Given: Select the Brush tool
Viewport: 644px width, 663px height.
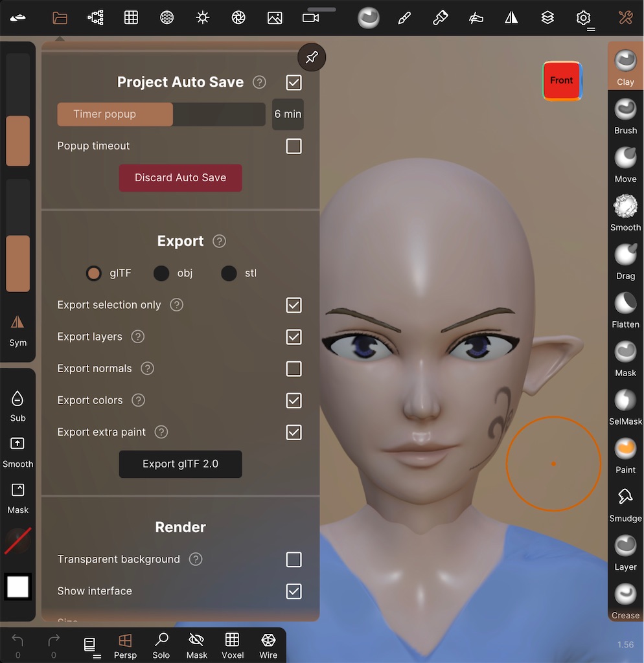Looking at the screenshot, I should pos(625,116).
